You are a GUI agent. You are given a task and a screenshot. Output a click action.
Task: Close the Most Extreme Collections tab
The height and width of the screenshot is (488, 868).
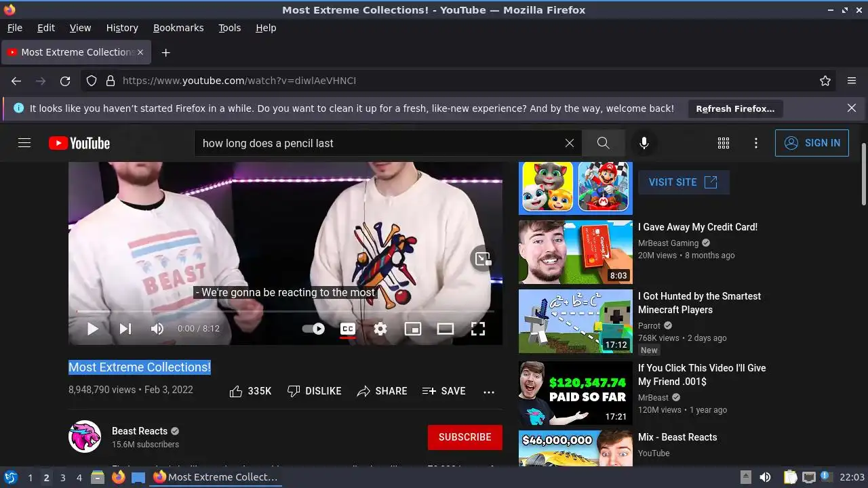[140, 52]
